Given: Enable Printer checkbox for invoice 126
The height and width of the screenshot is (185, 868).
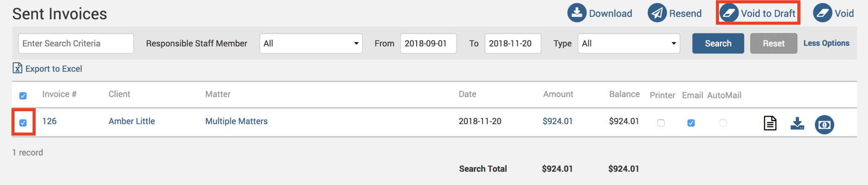Looking at the screenshot, I should (661, 123).
